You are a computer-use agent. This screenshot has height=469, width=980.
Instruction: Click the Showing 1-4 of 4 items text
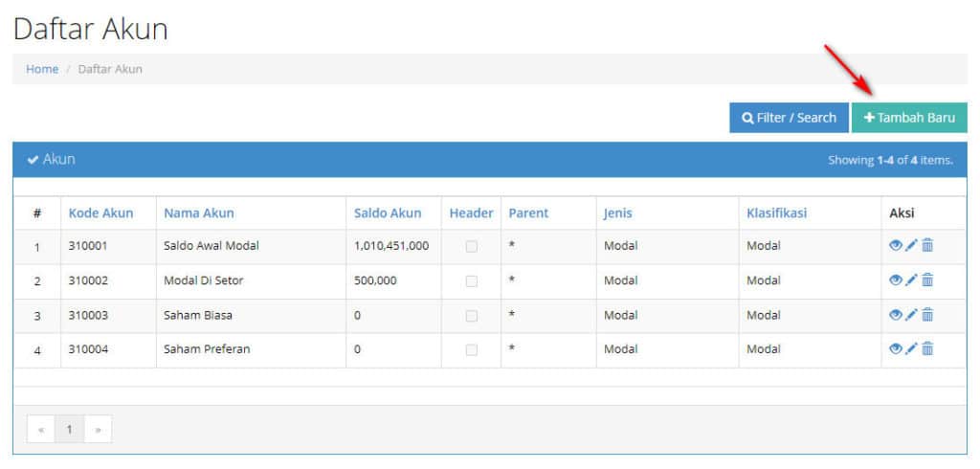[890, 160]
